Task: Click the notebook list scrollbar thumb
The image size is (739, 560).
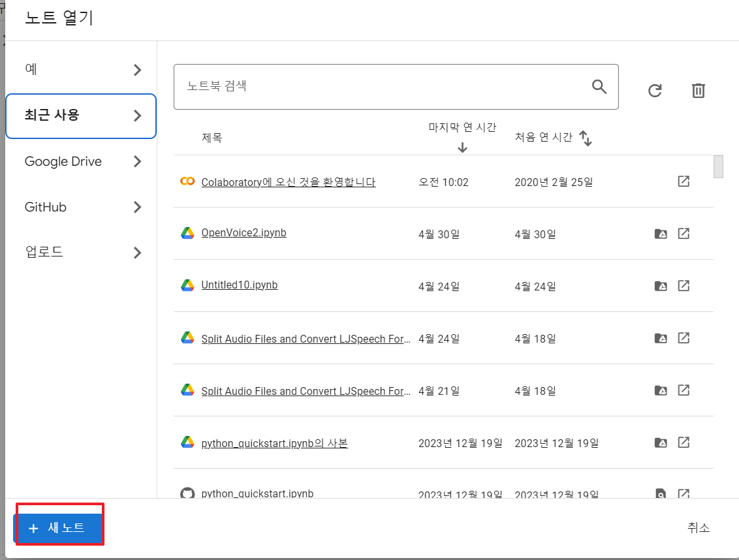Action: (718, 166)
